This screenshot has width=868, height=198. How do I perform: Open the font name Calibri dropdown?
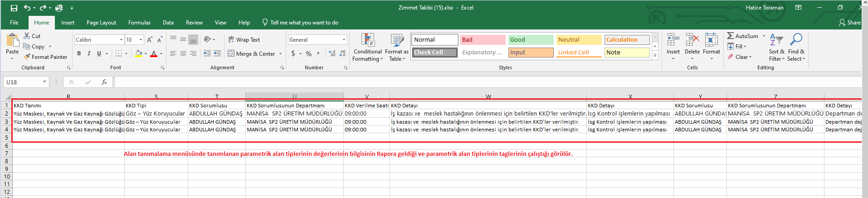pyautogui.click(x=121, y=40)
